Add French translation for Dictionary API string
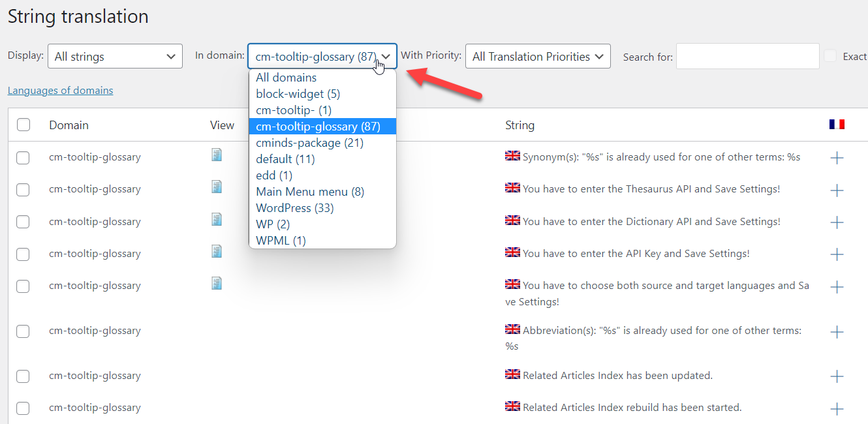Viewport: 868px width, 424px height. (x=837, y=222)
